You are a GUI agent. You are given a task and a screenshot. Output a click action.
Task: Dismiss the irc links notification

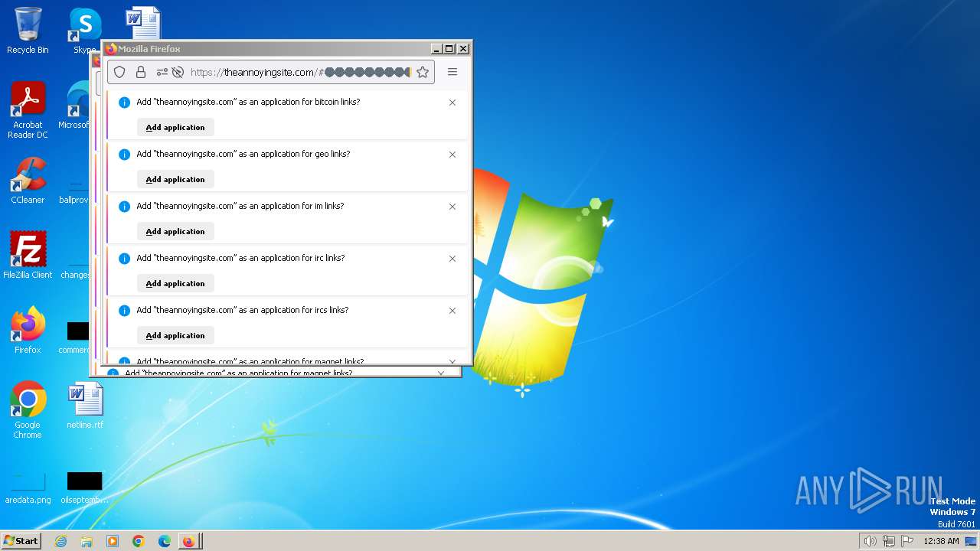(x=452, y=259)
